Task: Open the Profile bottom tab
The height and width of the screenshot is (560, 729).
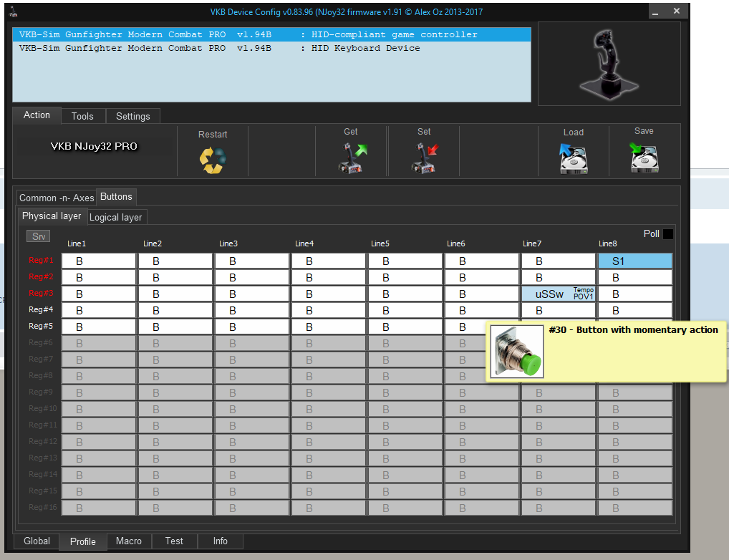Action: coord(83,542)
